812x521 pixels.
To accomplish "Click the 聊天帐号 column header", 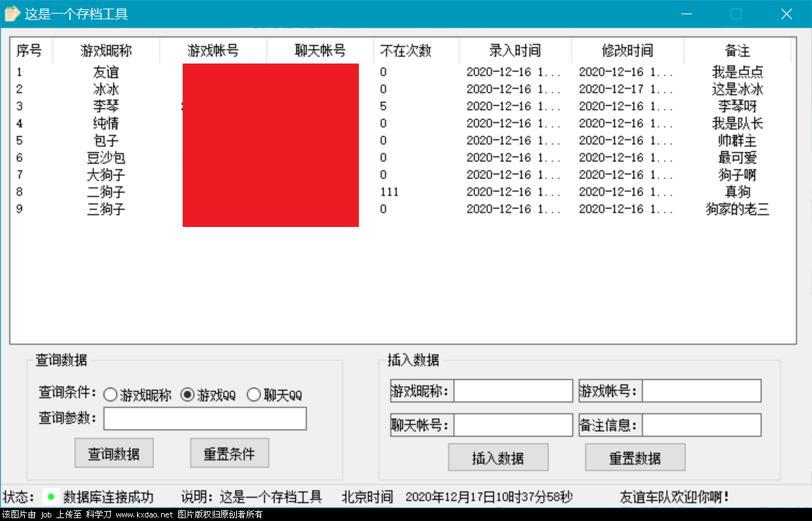I will pyautogui.click(x=320, y=51).
